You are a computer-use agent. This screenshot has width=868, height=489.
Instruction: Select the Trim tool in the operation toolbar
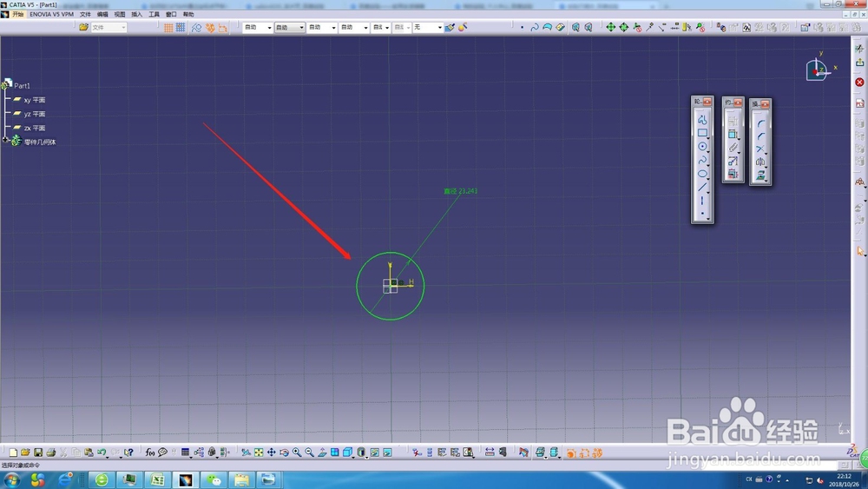(x=760, y=149)
